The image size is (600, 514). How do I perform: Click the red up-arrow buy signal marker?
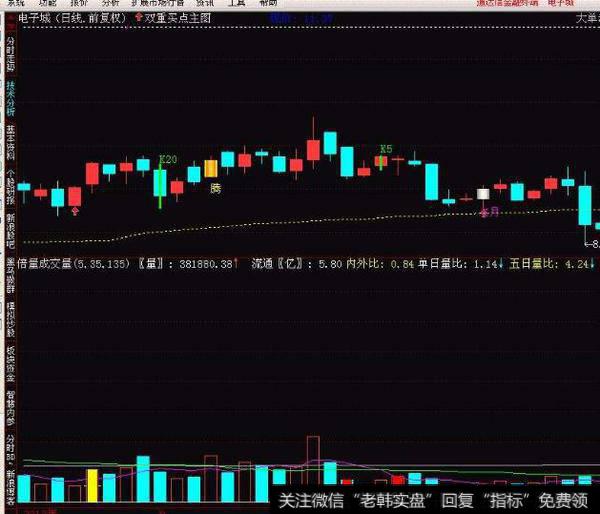[75, 212]
